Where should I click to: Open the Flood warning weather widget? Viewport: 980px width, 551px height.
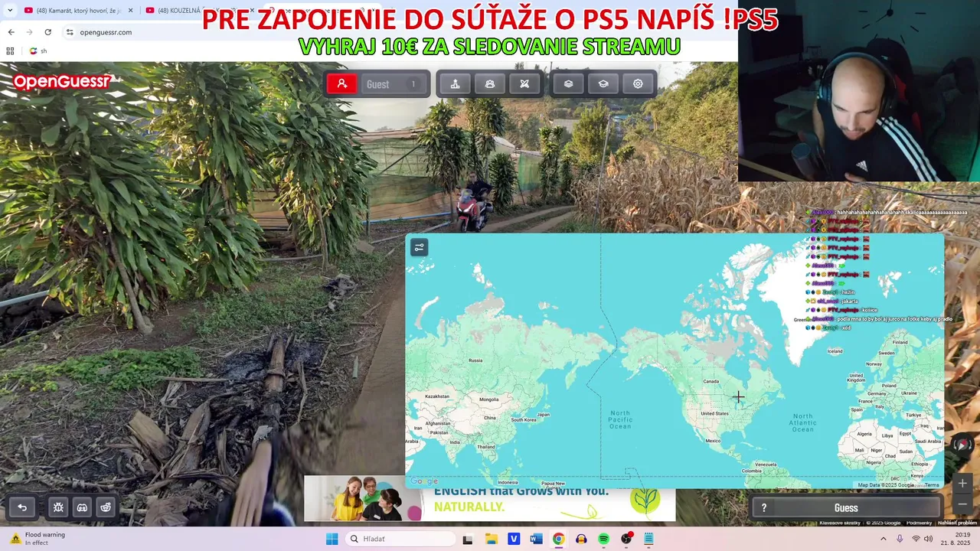point(38,539)
